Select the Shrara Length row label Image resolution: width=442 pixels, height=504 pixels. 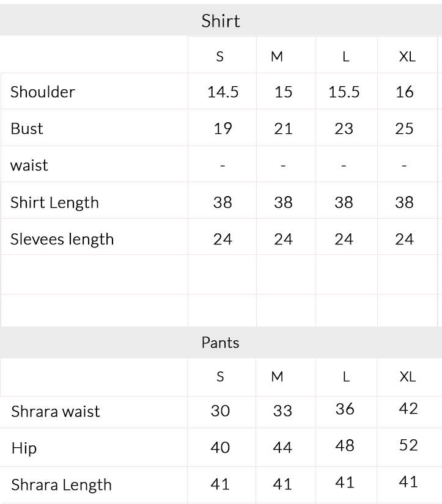coord(62,485)
